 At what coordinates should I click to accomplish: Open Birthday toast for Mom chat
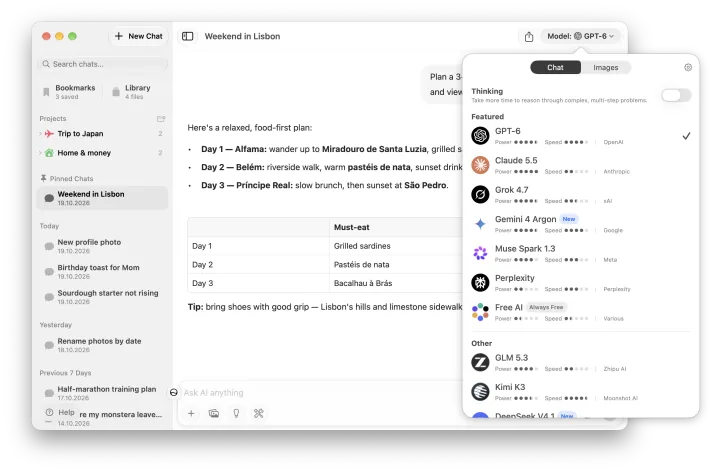pyautogui.click(x=102, y=271)
